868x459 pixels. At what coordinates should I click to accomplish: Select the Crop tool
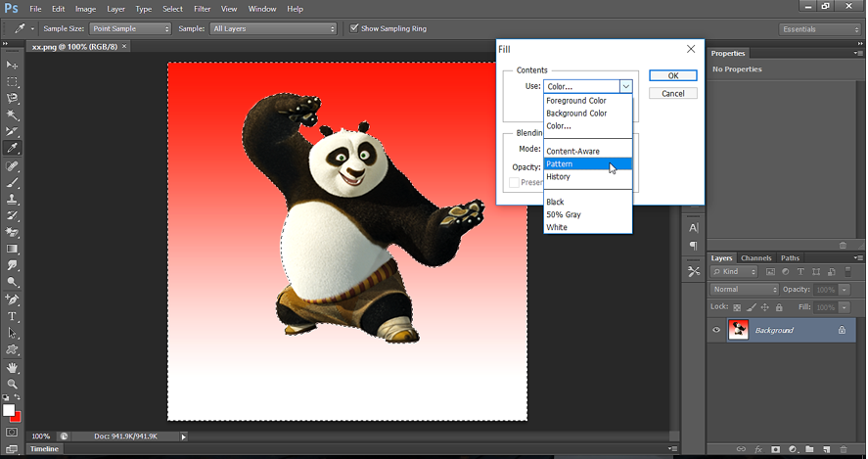tap(12, 132)
